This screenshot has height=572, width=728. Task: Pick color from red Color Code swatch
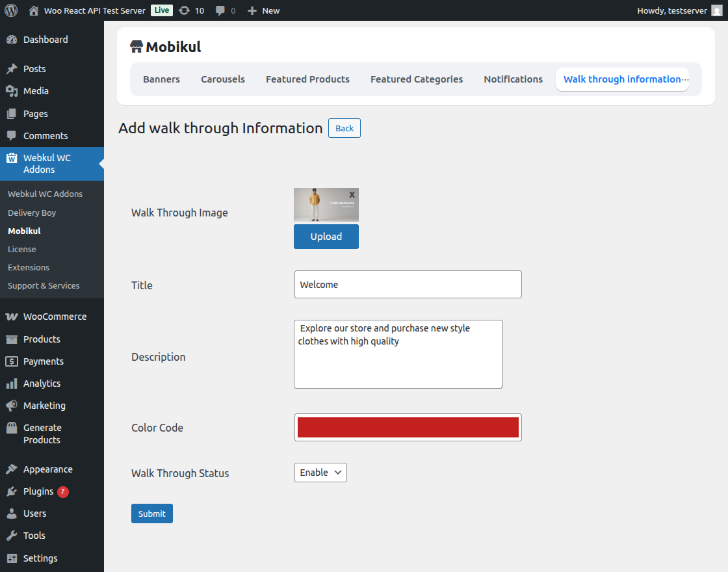[x=408, y=427]
